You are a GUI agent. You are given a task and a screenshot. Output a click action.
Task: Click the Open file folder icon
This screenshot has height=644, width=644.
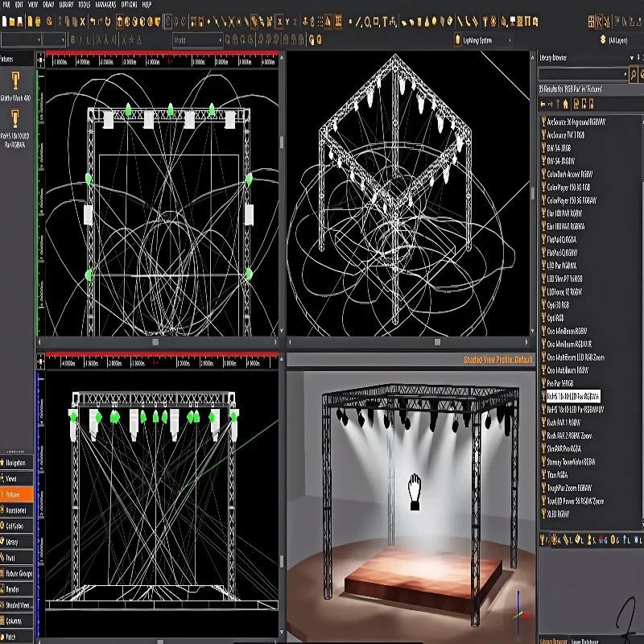pos(12,22)
